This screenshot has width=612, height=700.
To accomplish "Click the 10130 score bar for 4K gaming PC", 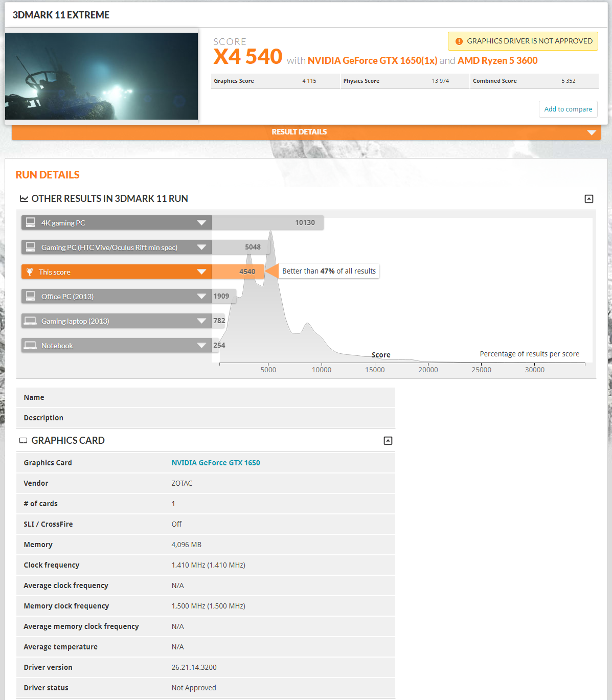I will [267, 222].
